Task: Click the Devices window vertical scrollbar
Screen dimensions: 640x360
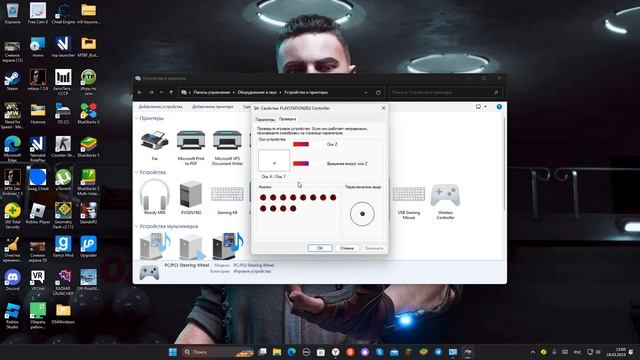Action: [x=504, y=163]
